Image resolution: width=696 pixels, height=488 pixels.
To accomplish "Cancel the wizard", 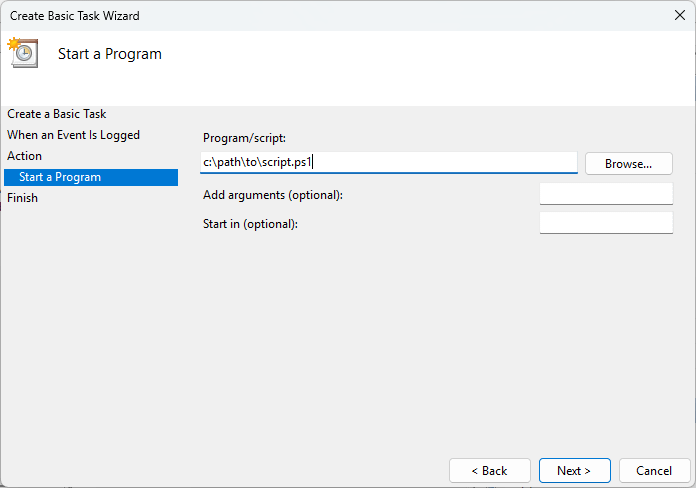I will point(654,470).
